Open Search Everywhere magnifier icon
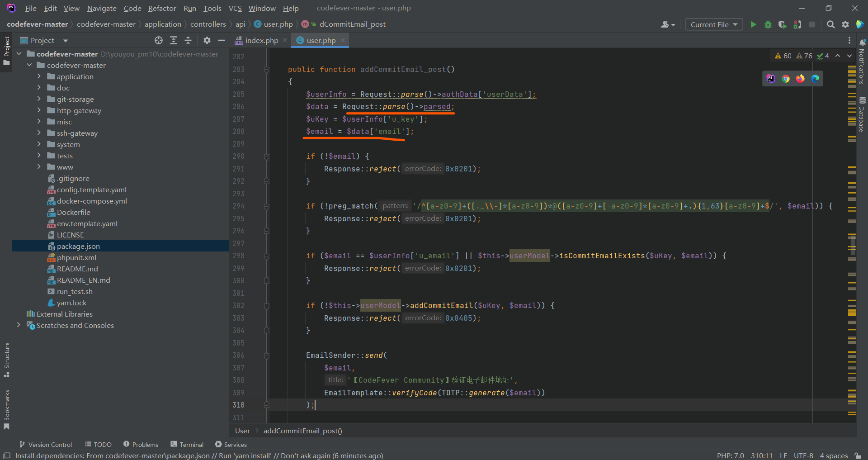Viewport: 868px width, 460px height. 830,24
